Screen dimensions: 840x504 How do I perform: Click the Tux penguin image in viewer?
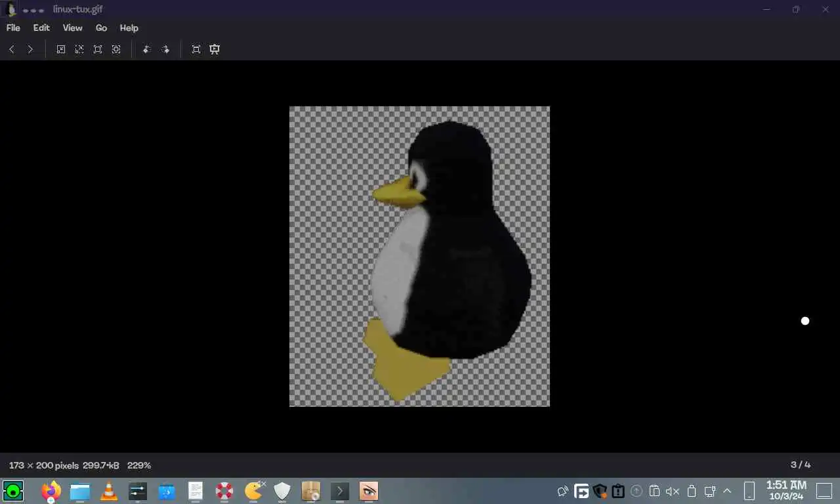(x=419, y=257)
